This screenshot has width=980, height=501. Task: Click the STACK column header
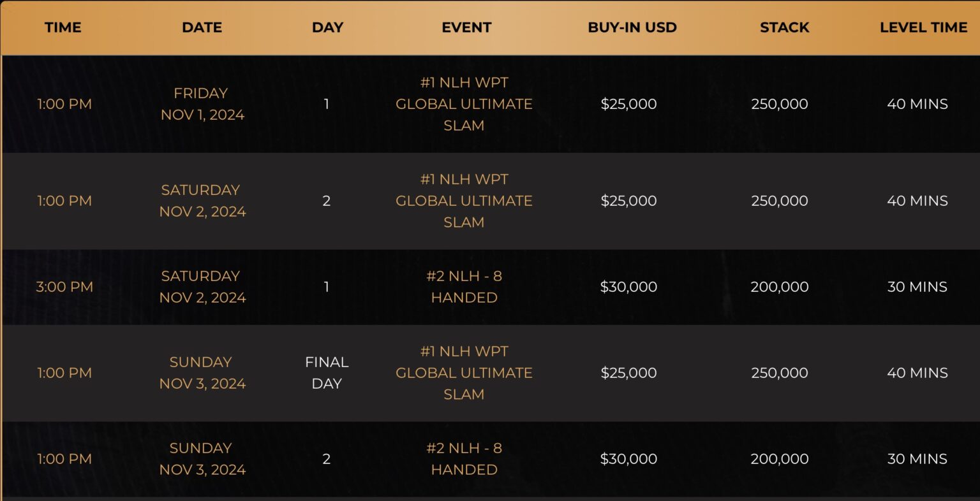pos(784,27)
